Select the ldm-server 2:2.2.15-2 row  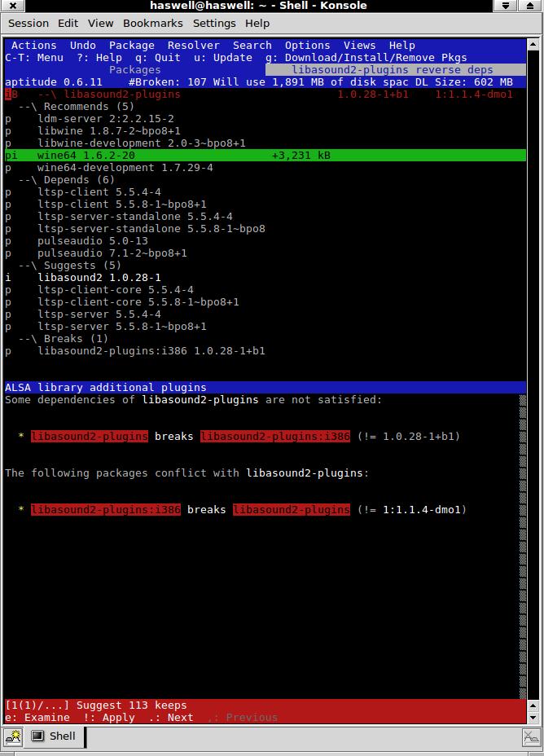(x=265, y=119)
